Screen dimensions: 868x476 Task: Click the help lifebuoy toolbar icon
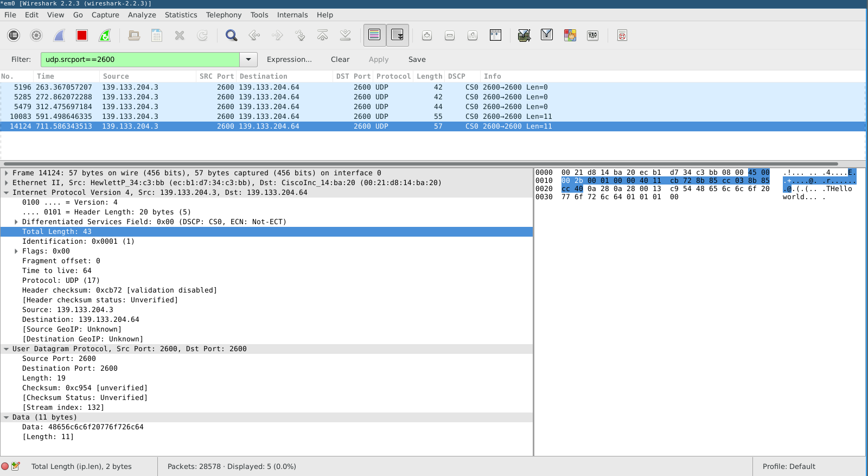point(622,36)
